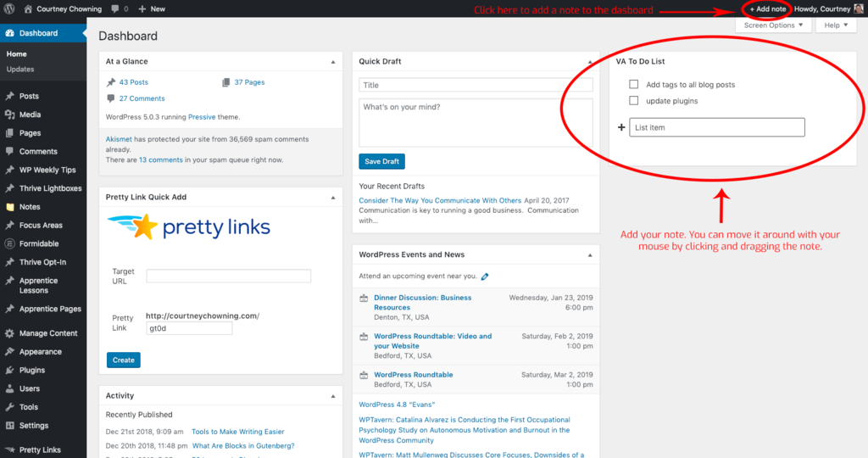The width and height of the screenshot is (868, 458).
Task: Click calendar icon for Dinner Discussion event
Action: (x=364, y=298)
